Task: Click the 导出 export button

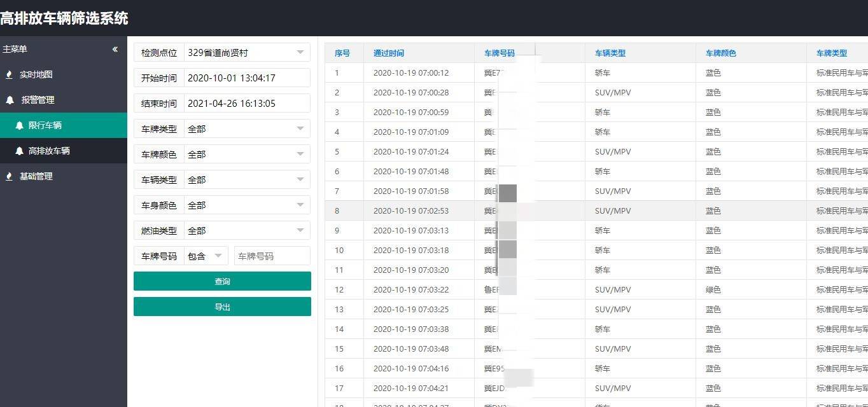Action: pyautogui.click(x=222, y=307)
